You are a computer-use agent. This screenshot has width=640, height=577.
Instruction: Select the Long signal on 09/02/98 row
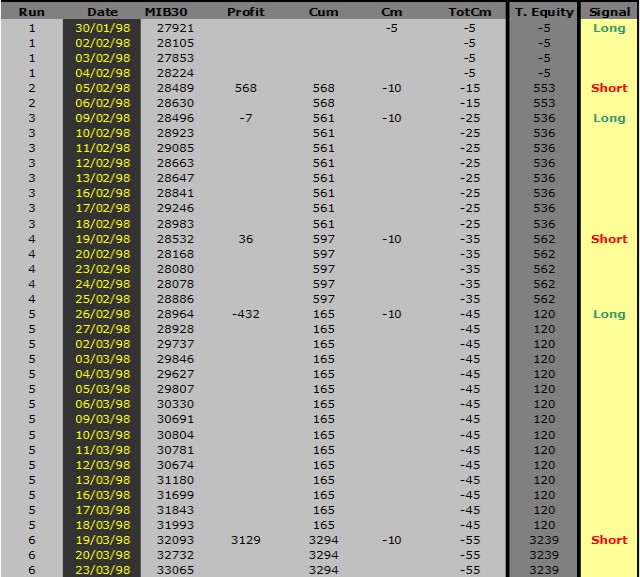point(609,118)
